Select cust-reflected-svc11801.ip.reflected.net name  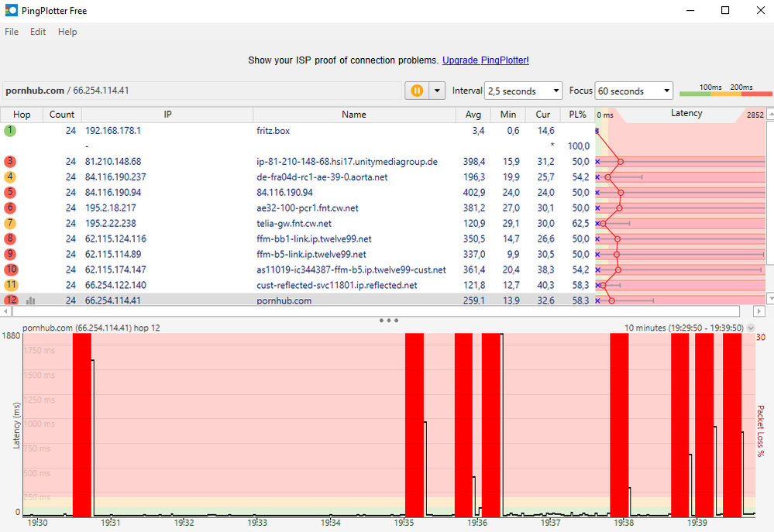point(337,285)
